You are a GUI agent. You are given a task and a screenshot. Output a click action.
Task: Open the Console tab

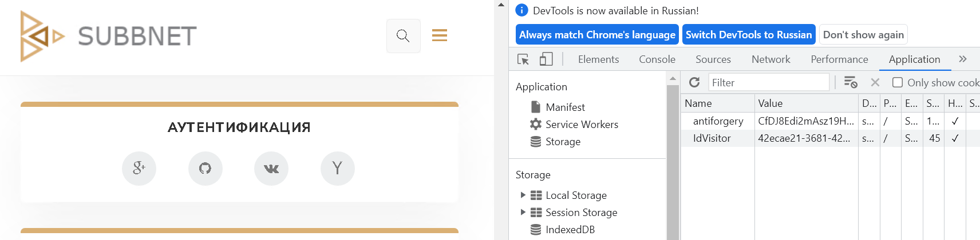(x=657, y=59)
